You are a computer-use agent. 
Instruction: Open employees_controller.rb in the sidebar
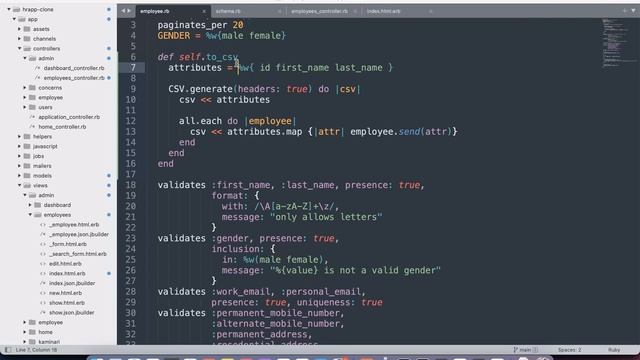click(x=74, y=78)
